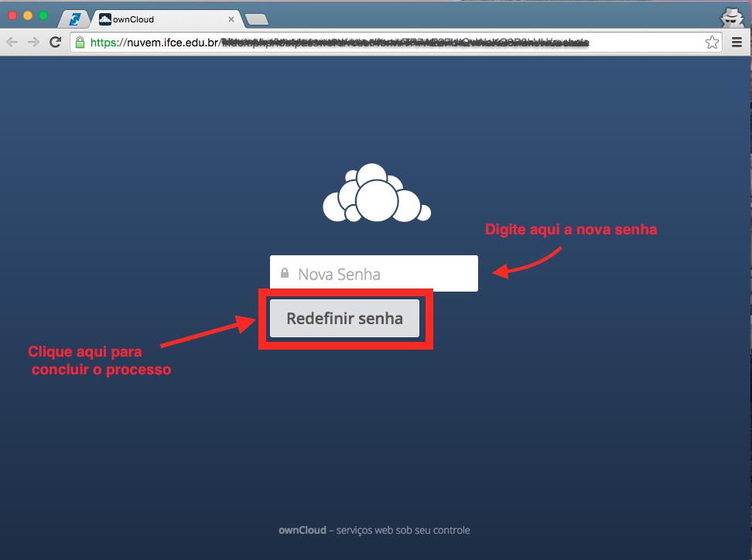Image resolution: width=752 pixels, height=560 pixels.
Task: Click the browser forward arrow
Action: tap(33, 43)
